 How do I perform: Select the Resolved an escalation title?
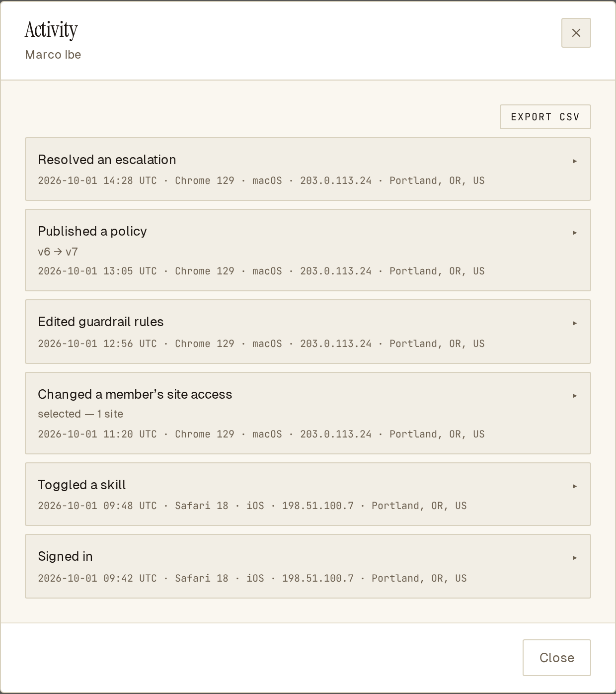[107, 160]
